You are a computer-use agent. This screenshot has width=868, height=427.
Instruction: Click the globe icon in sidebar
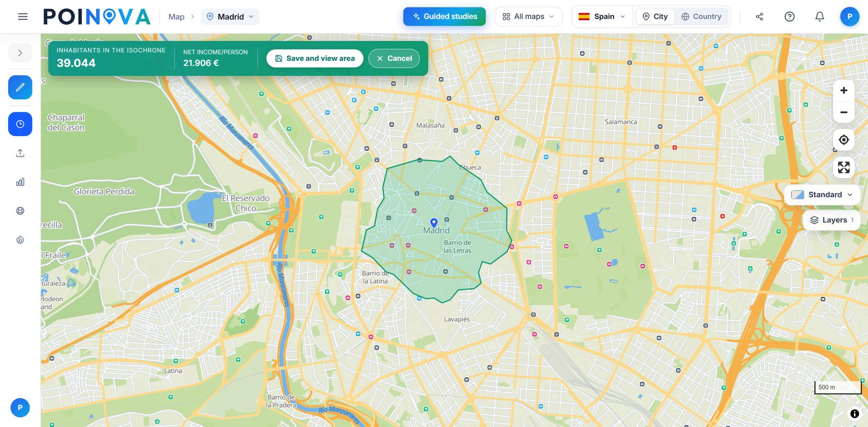20,211
